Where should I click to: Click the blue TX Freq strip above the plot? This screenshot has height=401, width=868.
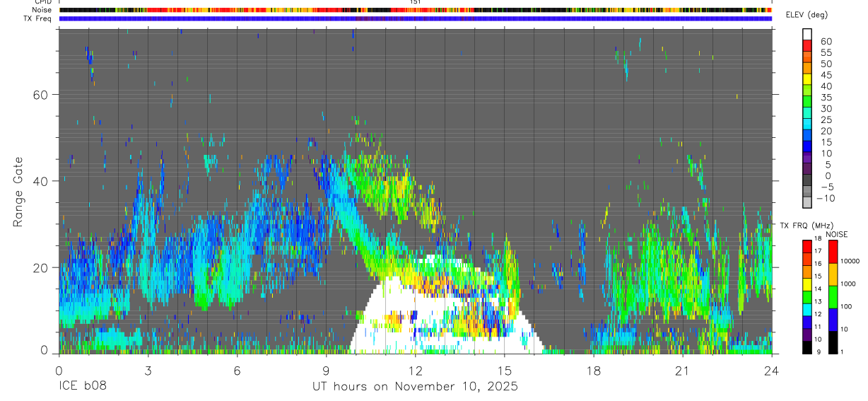(x=416, y=18)
